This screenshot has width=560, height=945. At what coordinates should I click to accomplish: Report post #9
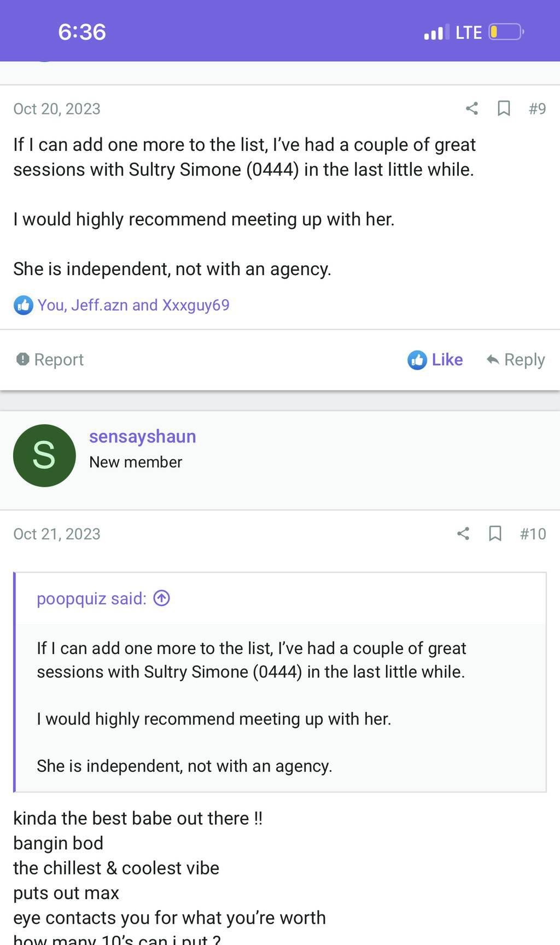point(50,359)
